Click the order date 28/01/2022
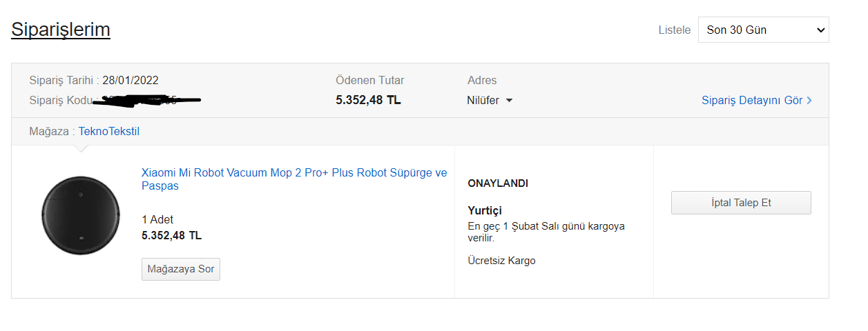 (131, 81)
